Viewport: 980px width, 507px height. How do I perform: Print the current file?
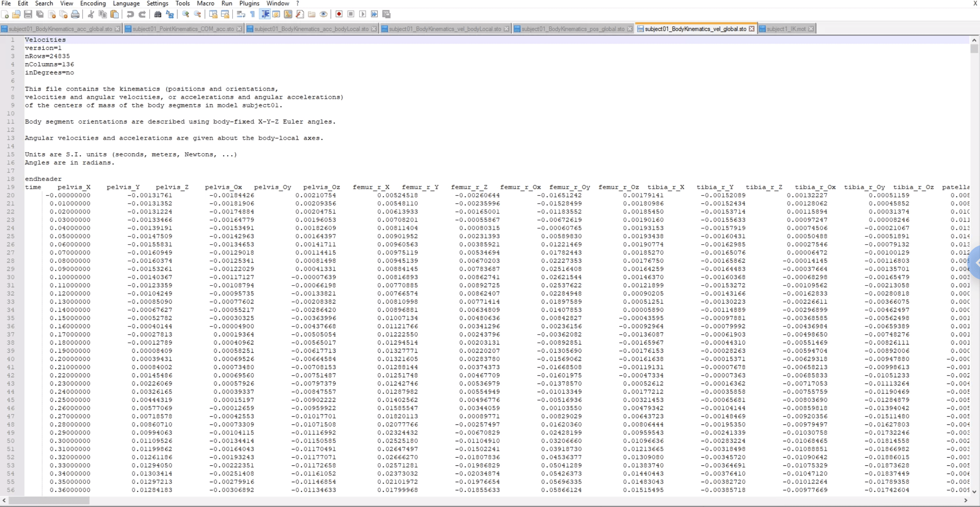click(x=75, y=15)
